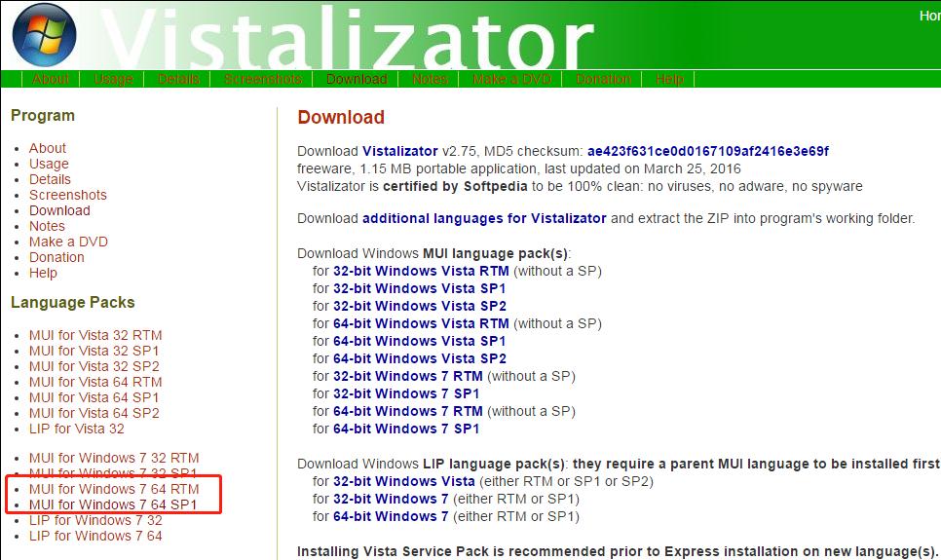Open MUI for Vista 64 RTM sidebar link

(95, 383)
